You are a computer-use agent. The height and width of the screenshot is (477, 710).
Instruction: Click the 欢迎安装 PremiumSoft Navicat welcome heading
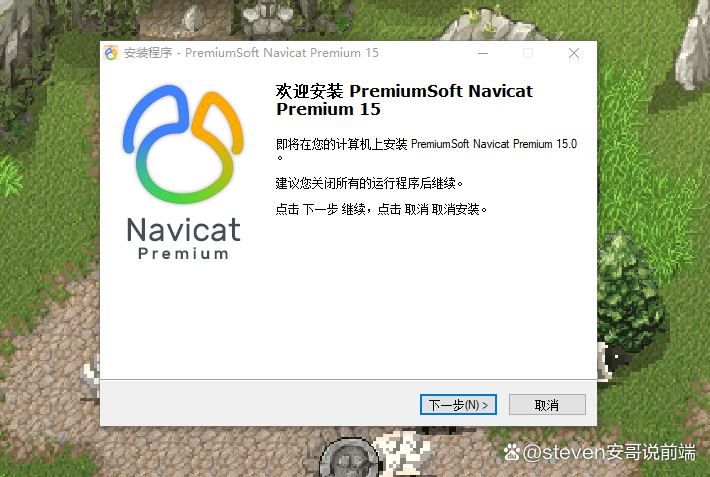tap(404, 100)
